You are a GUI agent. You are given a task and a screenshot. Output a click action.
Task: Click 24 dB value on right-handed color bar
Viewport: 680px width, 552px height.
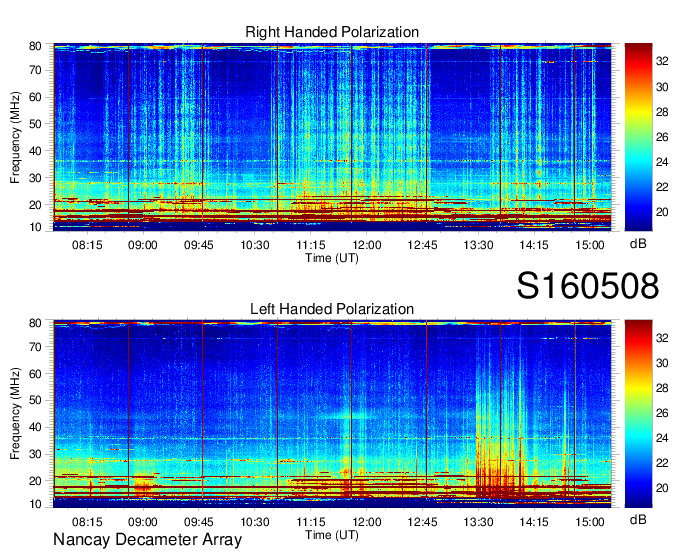point(662,162)
